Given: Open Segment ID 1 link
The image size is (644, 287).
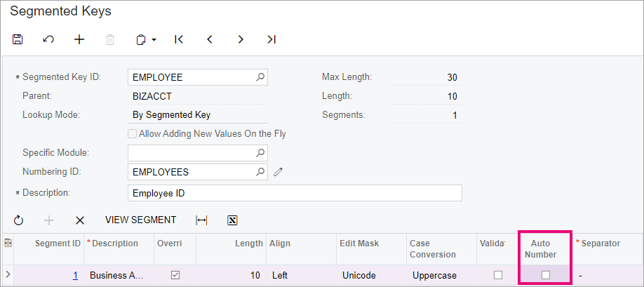Looking at the screenshot, I should [76, 276].
